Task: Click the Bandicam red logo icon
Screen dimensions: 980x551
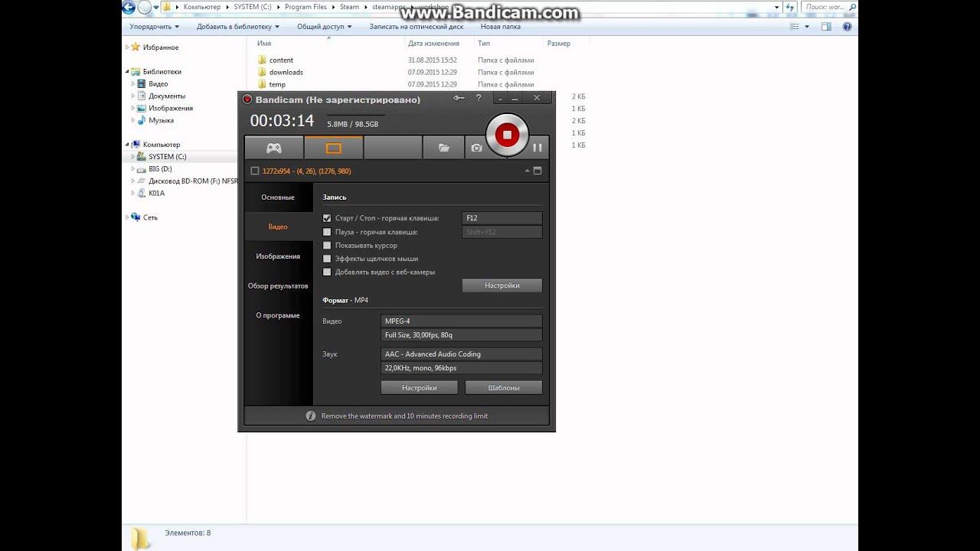Action: [247, 99]
